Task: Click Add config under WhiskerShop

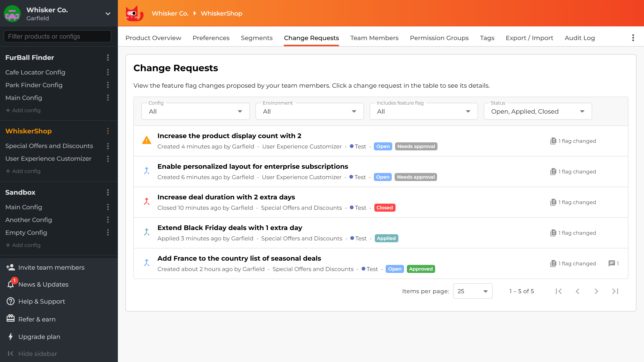Action: point(23,171)
